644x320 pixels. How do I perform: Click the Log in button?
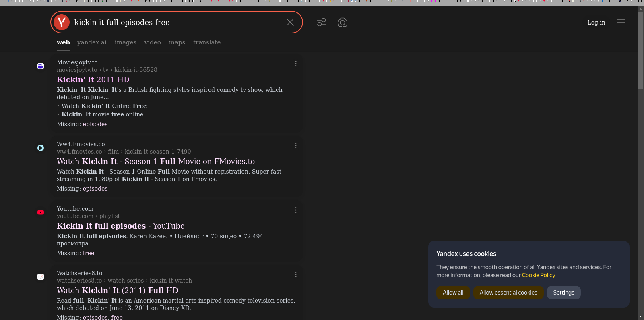click(596, 23)
